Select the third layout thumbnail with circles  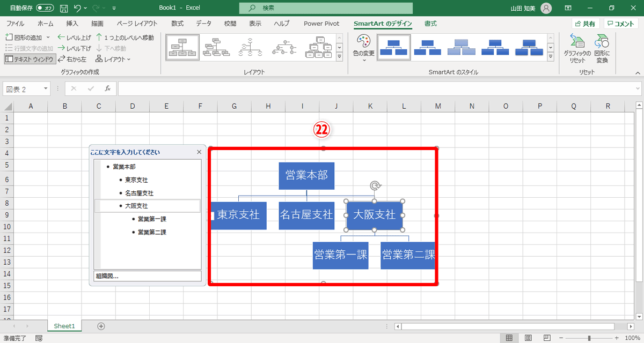250,48
